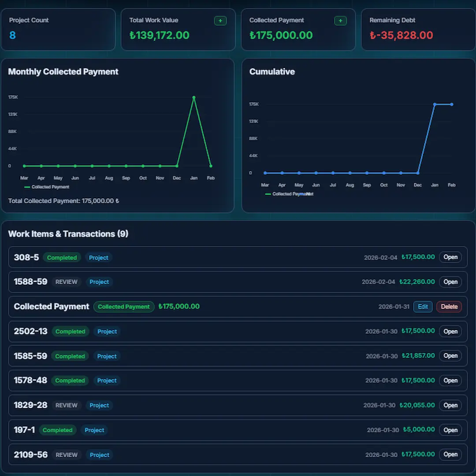Delete the Collected Payment transaction
The height and width of the screenshot is (476, 476).
tap(449, 307)
